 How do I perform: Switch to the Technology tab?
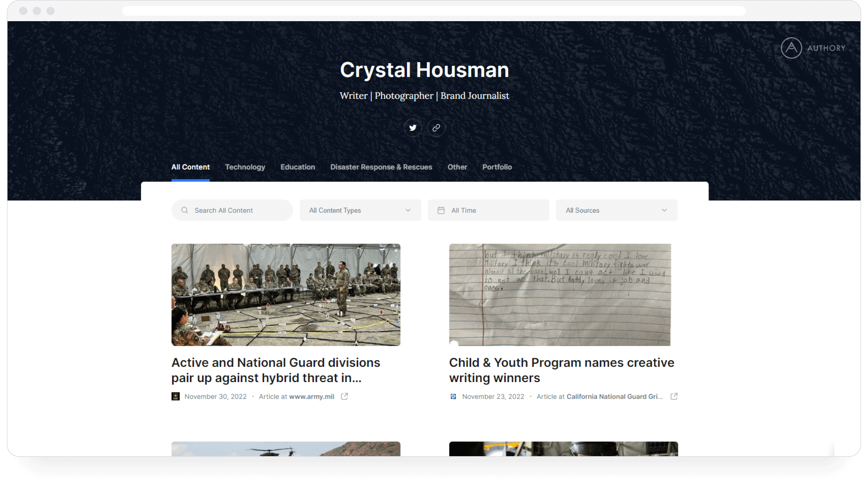pyautogui.click(x=245, y=167)
